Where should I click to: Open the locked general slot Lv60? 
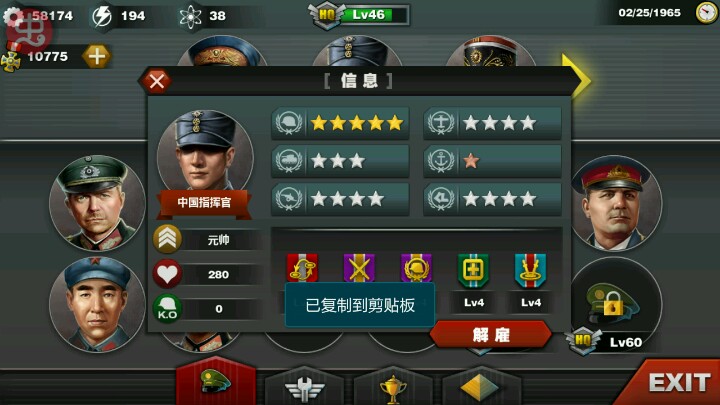pyautogui.click(x=617, y=305)
